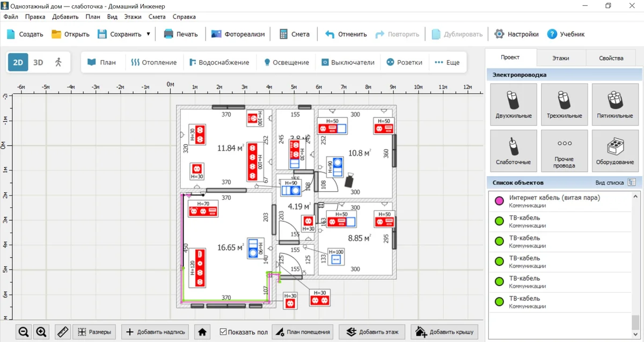Screen dimensions: 644x342
Task: Select the Двухжильные two-core cable icon
Action: click(514, 104)
